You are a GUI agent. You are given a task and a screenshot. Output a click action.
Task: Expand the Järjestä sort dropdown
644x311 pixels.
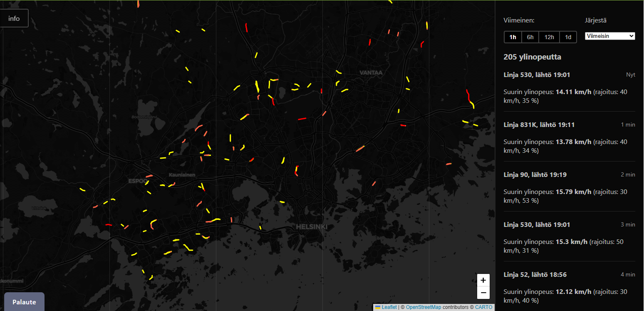(x=610, y=36)
